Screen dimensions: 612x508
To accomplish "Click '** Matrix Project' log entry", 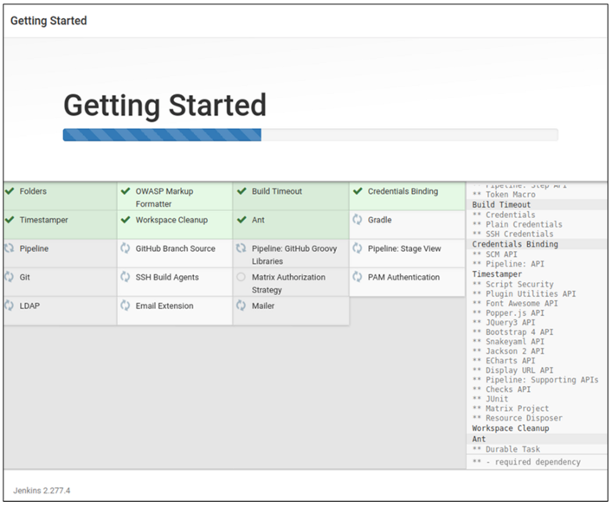I will pos(511,408).
